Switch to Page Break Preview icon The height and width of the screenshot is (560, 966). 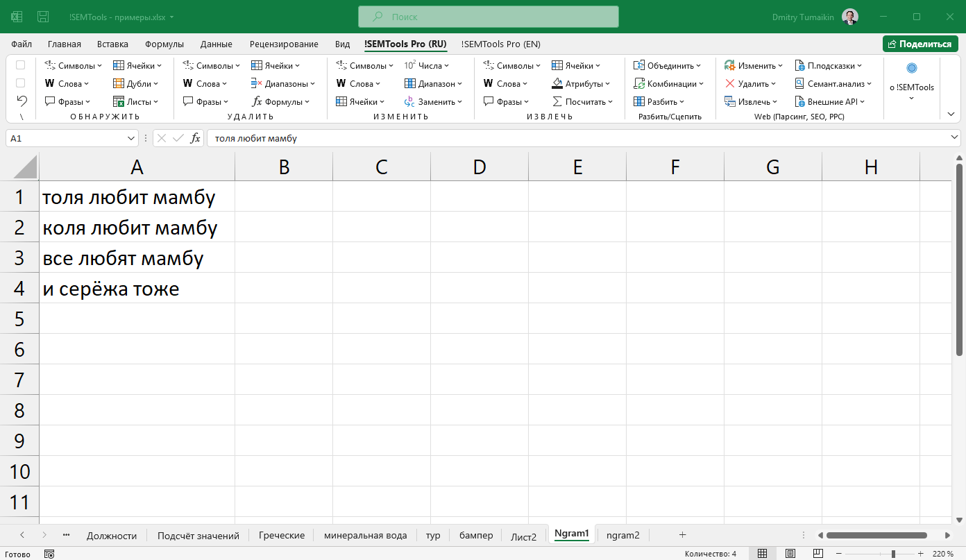(x=818, y=554)
